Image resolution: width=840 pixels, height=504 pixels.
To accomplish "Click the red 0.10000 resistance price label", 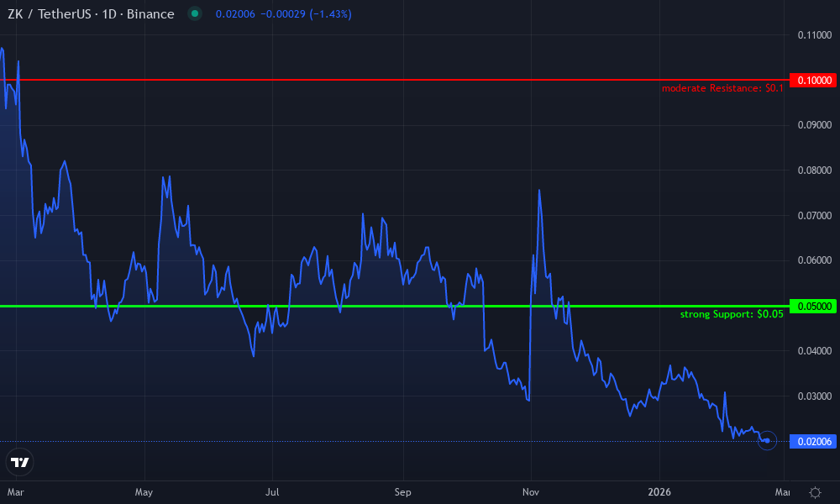I will tap(811, 81).
